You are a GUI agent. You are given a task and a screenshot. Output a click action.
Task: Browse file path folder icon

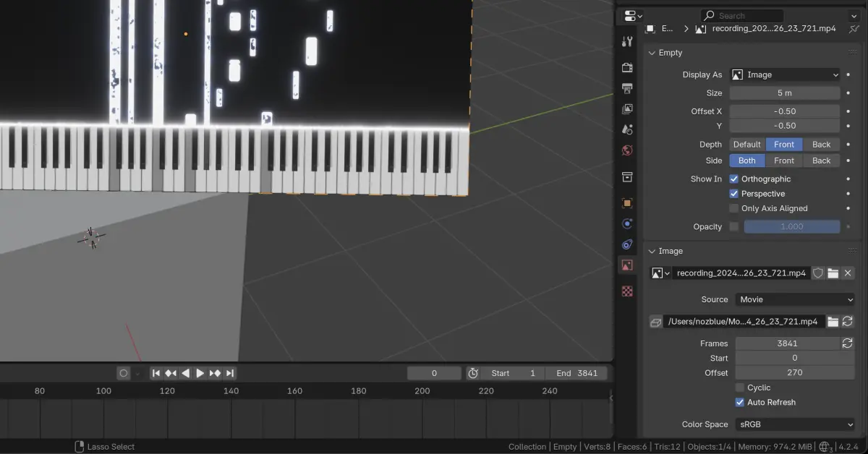point(833,322)
